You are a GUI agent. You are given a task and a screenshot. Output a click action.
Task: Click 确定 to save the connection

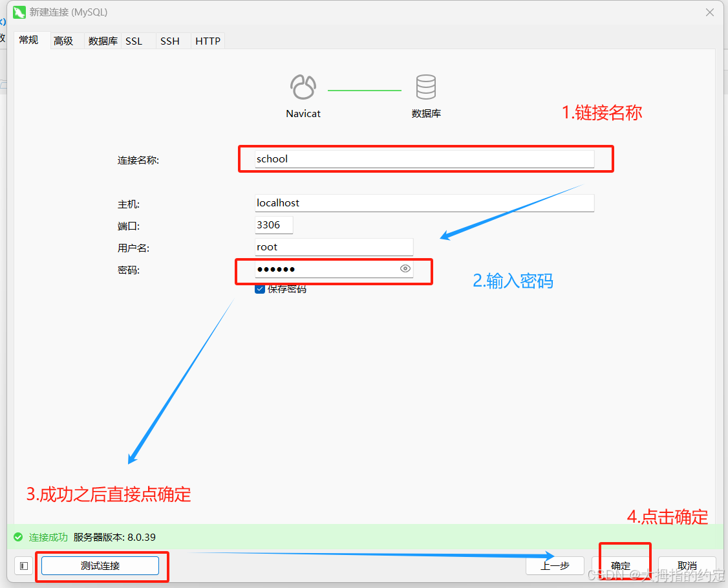point(621,565)
